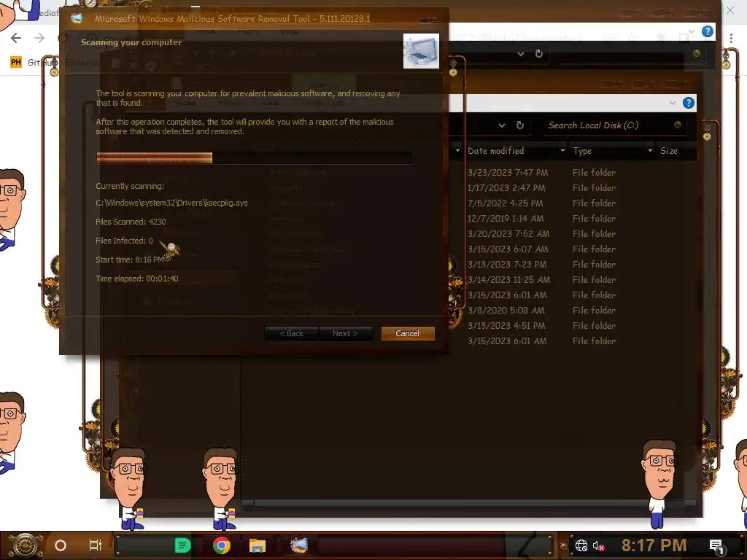Click the search icon in rear Explorer search box
The width and height of the screenshot is (747, 560).
pos(697,53)
